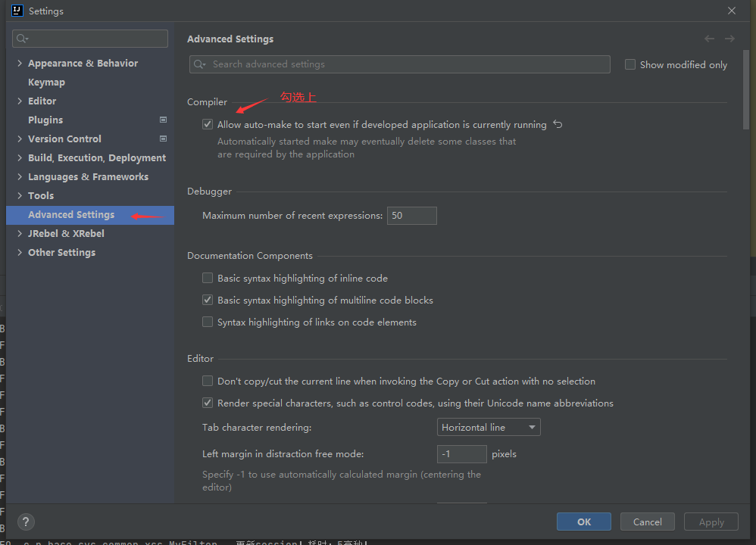This screenshot has width=756, height=545.
Task: Close the Settings dialog
Action: click(x=732, y=11)
